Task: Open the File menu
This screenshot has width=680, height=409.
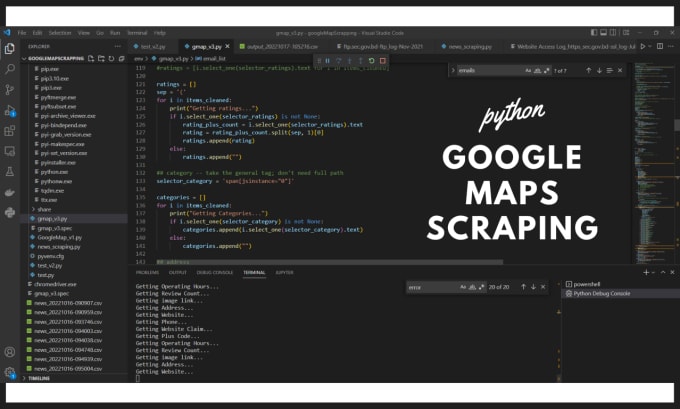Action: [x=22, y=33]
